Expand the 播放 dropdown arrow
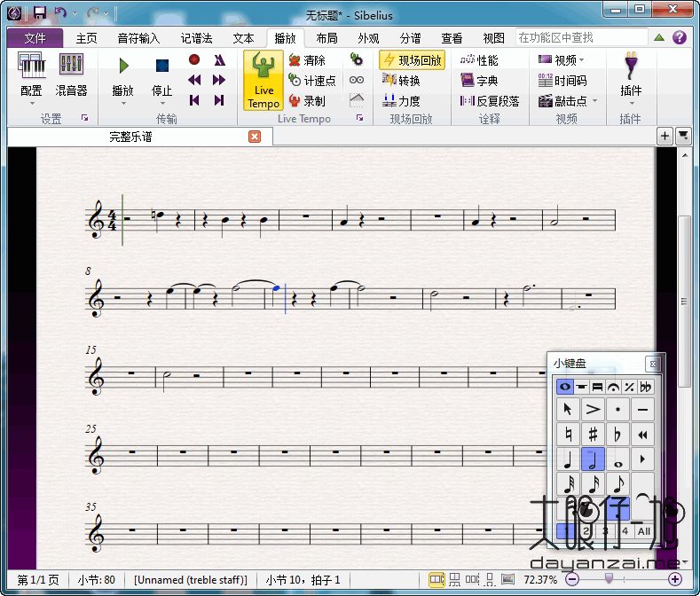Screen dimensions: 700x596 (x=123, y=104)
